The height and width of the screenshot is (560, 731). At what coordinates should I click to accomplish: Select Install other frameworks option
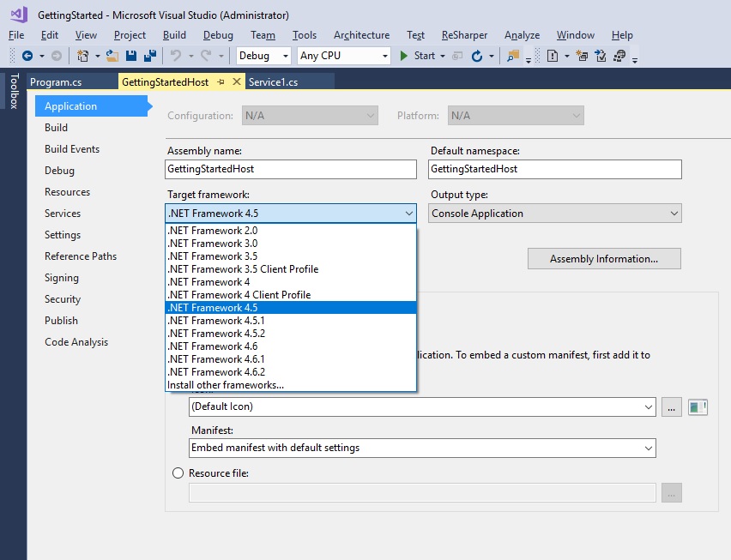226,385
